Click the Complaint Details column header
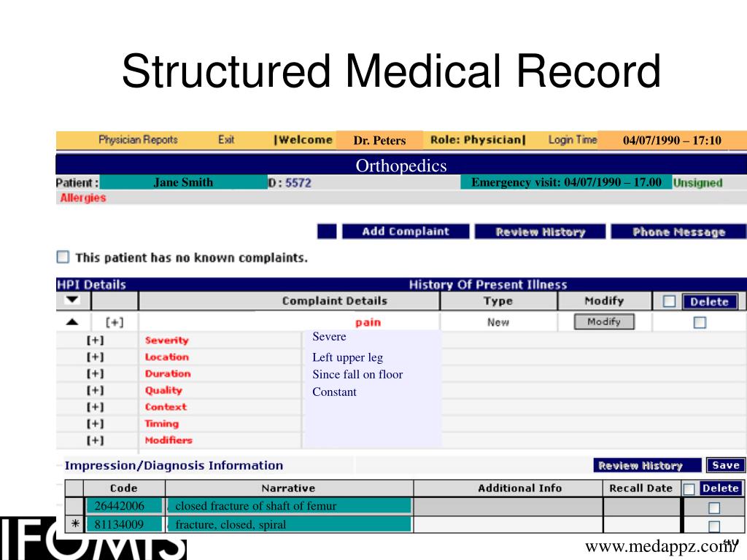This screenshot has width=747, height=560. tap(334, 301)
